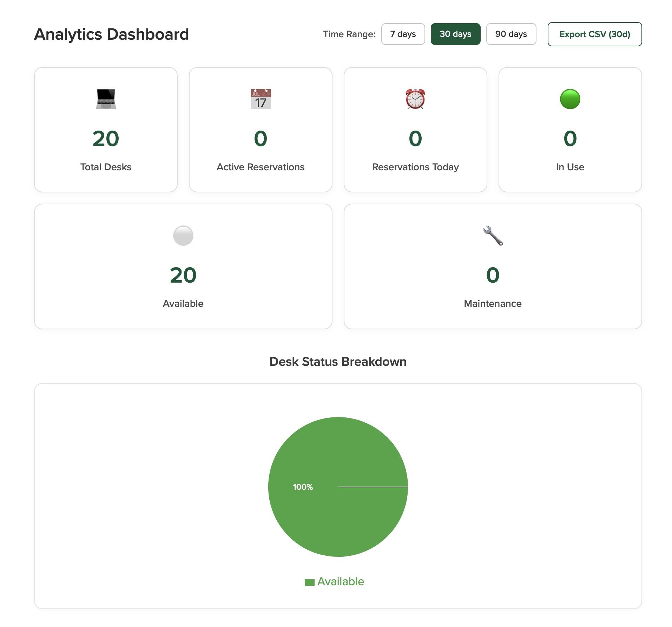This screenshot has height=627, width=672.
Task: Click the green circle icon on In Use card
Action: click(570, 99)
